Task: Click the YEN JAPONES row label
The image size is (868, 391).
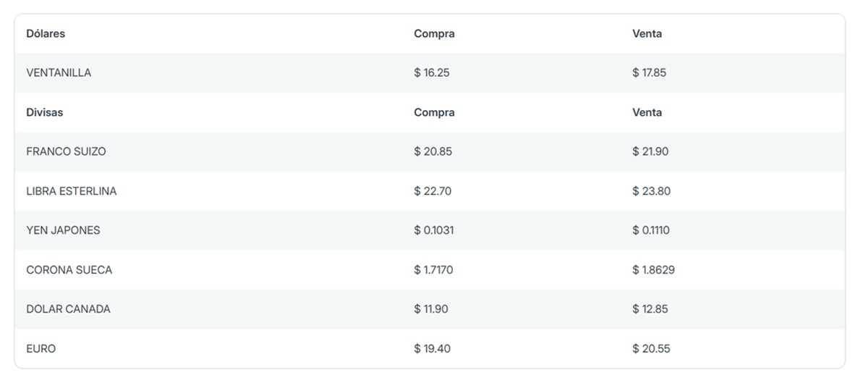Action: tap(64, 230)
